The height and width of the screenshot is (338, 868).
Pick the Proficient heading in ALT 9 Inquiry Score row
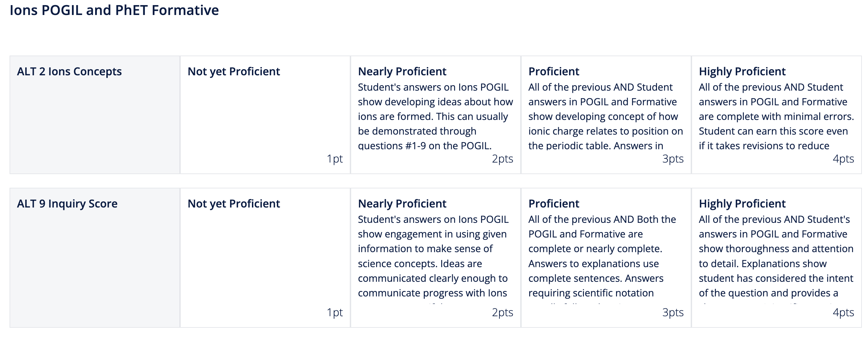[x=554, y=204]
